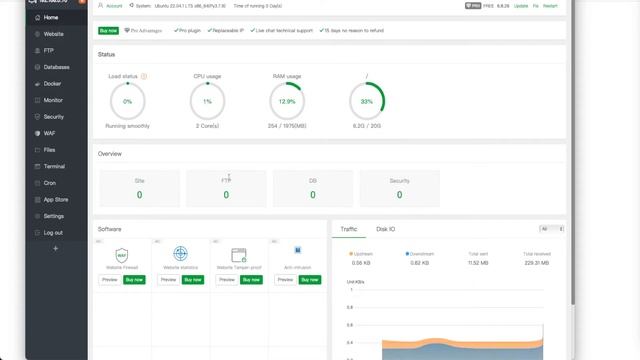This screenshot has width=640, height=360.
Task: Preview the Website Tamper-proof plugin
Action: click(x=227, y=280)
